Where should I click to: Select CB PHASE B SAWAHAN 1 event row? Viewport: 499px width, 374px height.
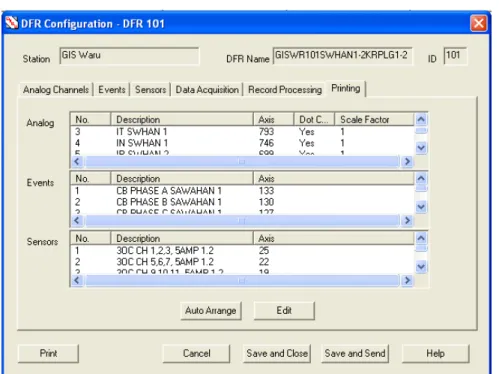point(242,202)
